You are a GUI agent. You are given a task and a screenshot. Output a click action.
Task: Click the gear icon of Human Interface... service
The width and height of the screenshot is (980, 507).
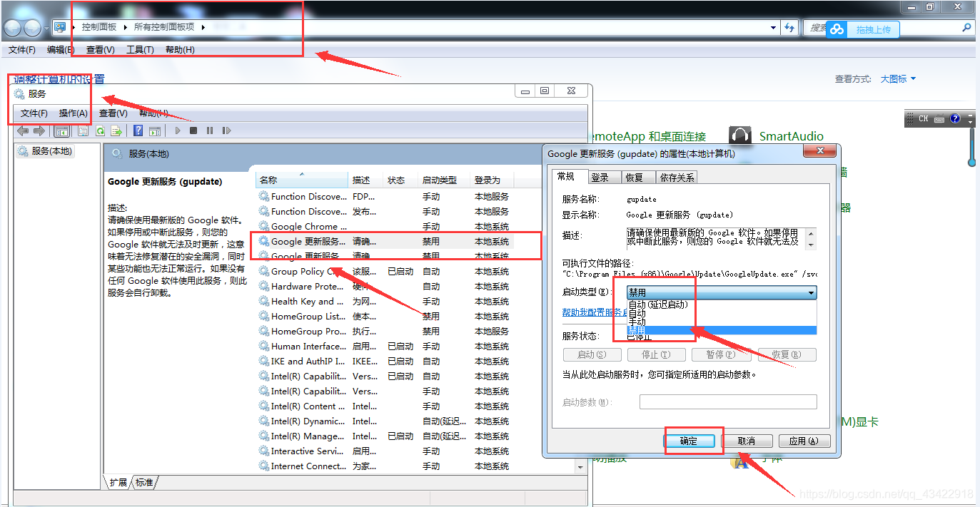pyautogui.click(x=264, y=347)
